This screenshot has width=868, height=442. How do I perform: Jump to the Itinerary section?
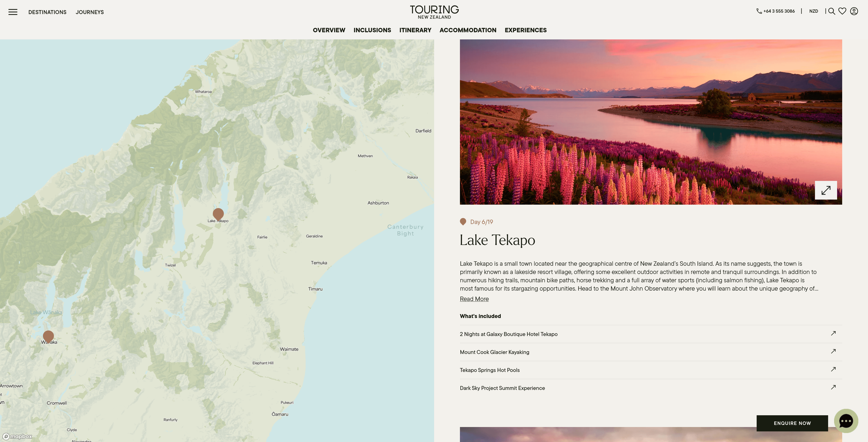pyautogui.click(x=415, y=30)
